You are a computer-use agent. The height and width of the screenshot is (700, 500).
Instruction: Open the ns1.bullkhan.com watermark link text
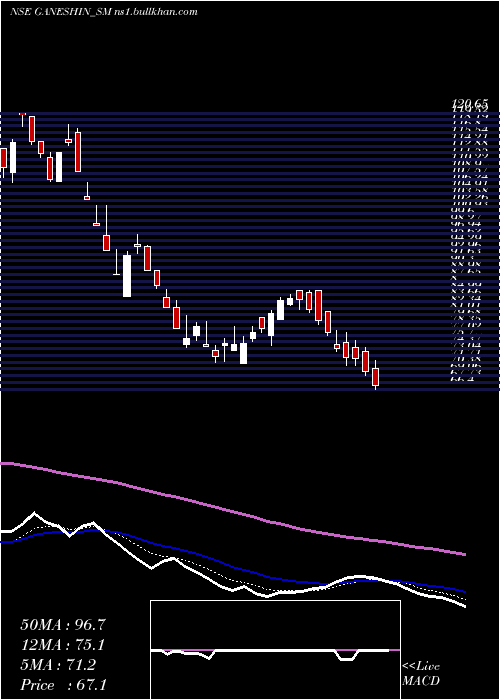click(156, 12)
